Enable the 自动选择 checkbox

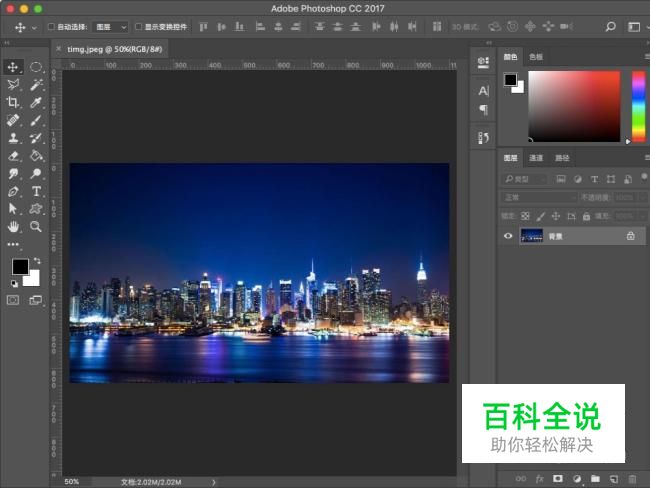coord(52,27)
